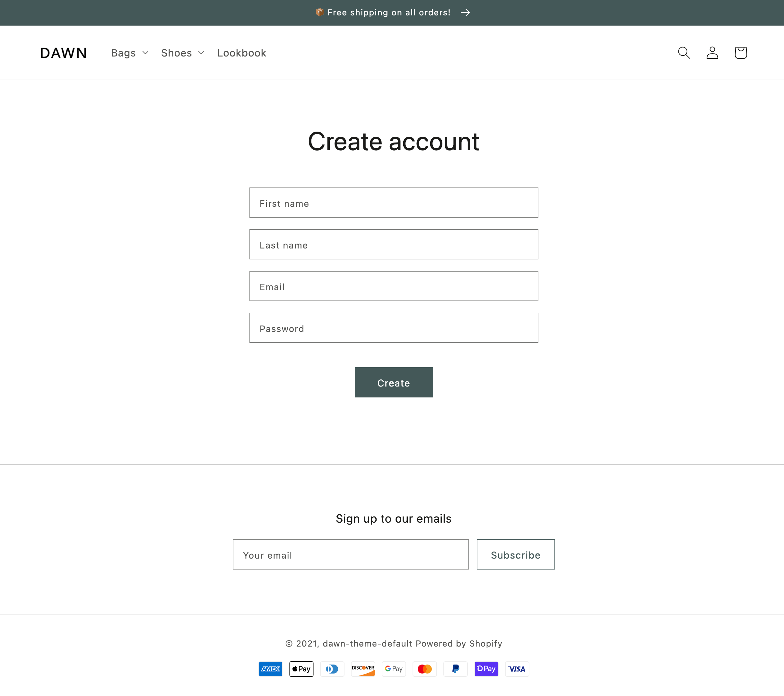
Task: Navigate to the DAWN homepage
Action: [63, 52]
